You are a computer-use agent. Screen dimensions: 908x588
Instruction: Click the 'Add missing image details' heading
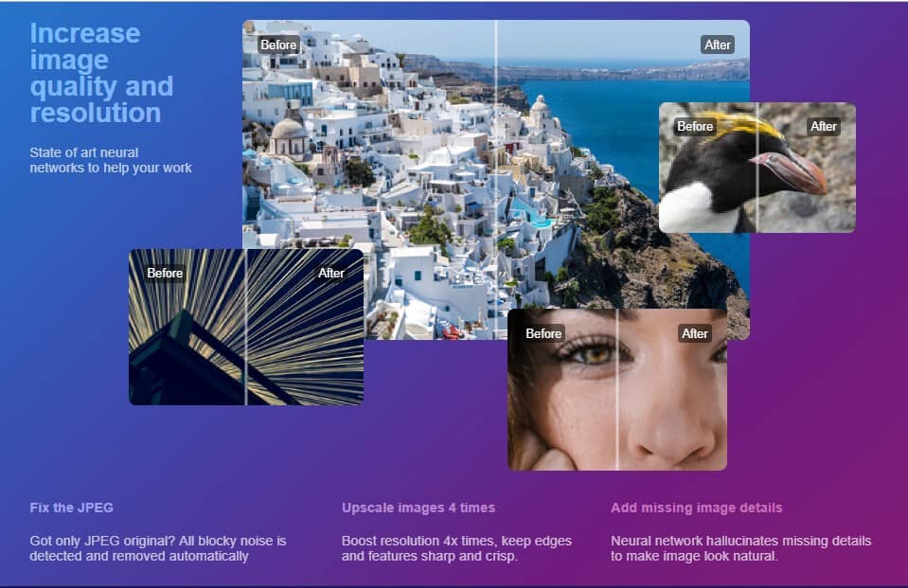696,508
